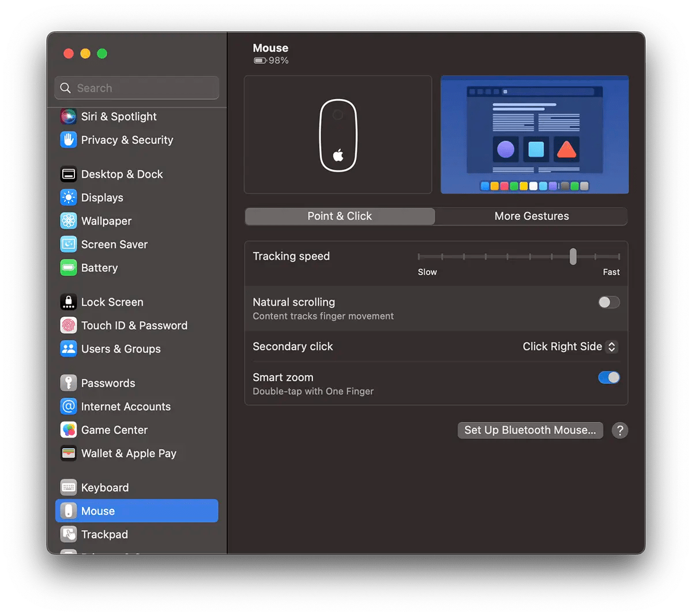Switch to the More Gestures tab
The height and width of the screenshot is (616, 692).
(531, 216)
